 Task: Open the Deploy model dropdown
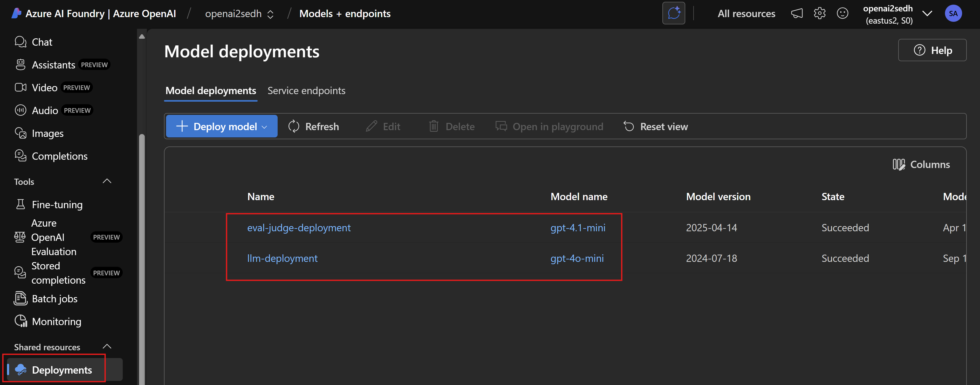click(222, 126)
